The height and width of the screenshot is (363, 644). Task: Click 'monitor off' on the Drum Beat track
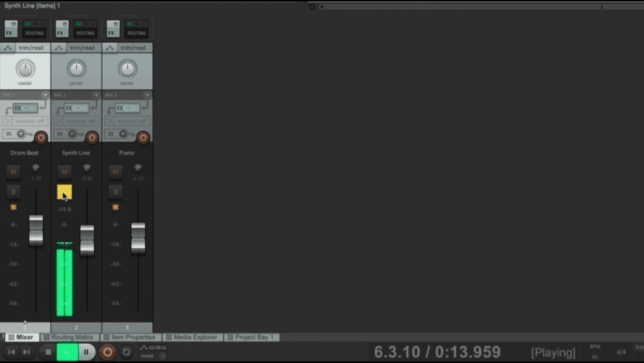pyautogui.click(x=30, y=121)
